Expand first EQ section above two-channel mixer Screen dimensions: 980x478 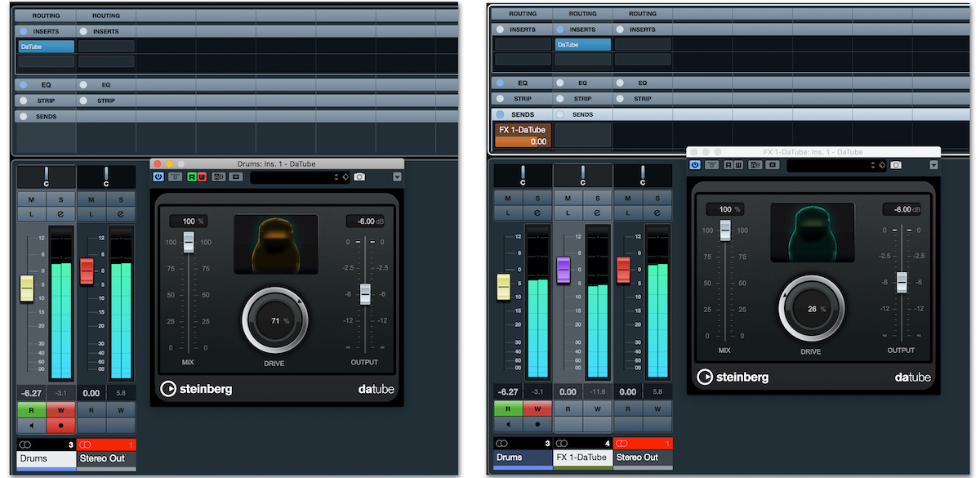[x=46, y=84]
